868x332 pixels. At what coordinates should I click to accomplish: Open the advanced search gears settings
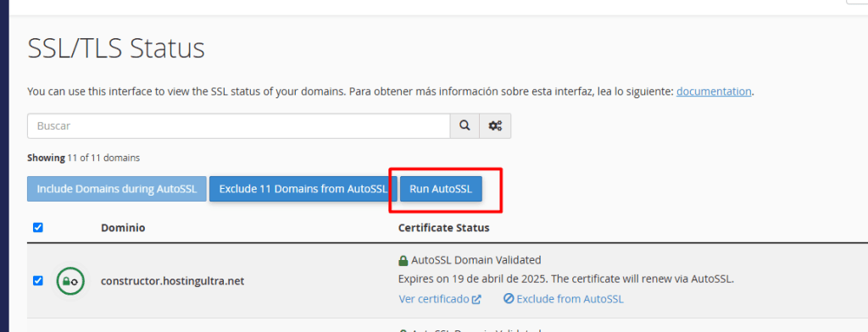pos(495,126)
